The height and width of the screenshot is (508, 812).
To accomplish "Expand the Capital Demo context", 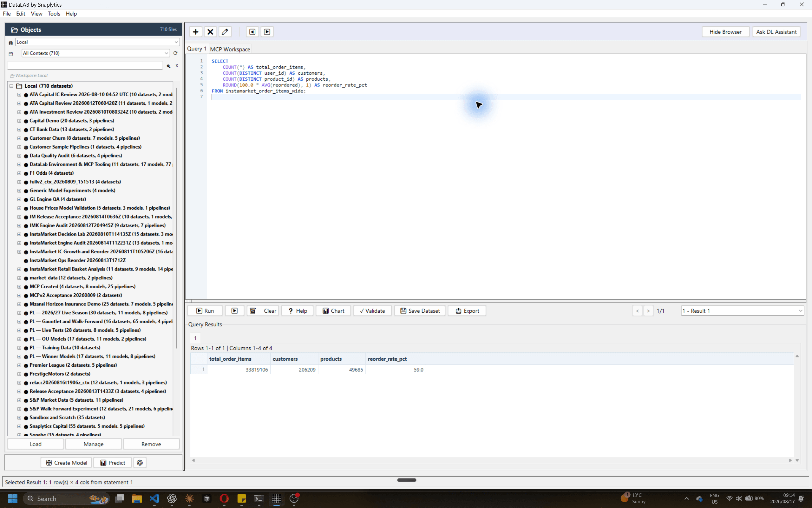I will [x=19, y=121].
